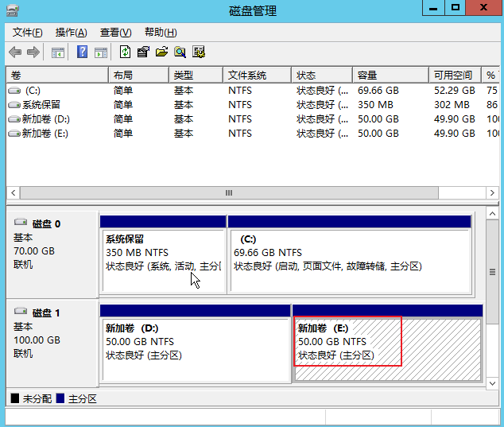The height and width of the screenshot is (427, 504).
Task: Open the 帮助(H) menu
Action: pyautogui.click(x=160, y=33)
